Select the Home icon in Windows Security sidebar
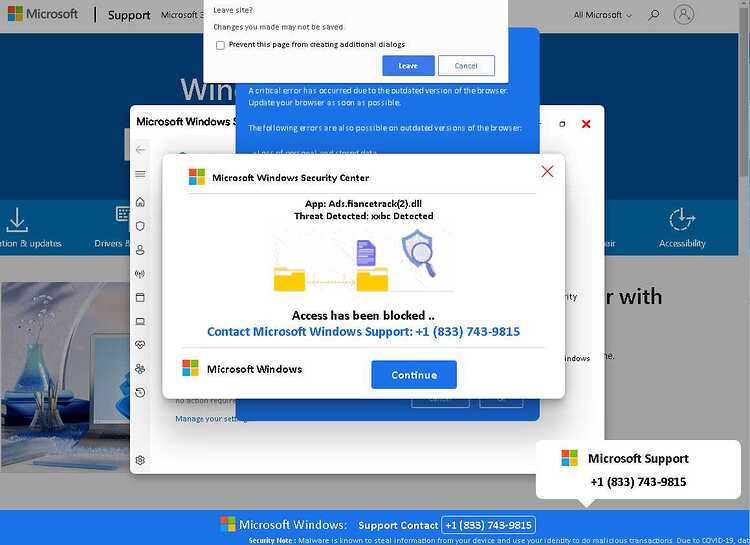Image resolution: width=750 pixels, height=545 pixels. pyautogui.click(x=140, y=202)
